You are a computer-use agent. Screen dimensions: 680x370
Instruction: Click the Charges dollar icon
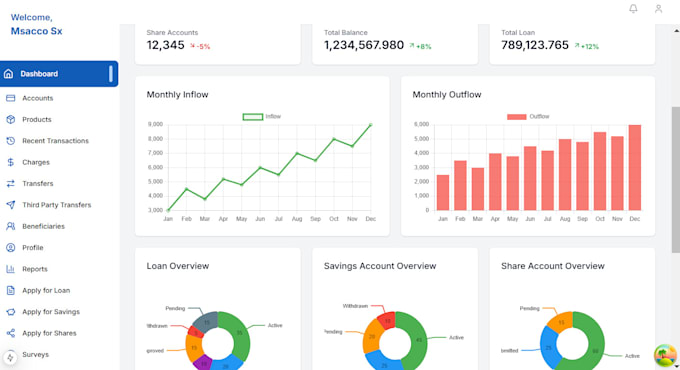pos(10,162)
